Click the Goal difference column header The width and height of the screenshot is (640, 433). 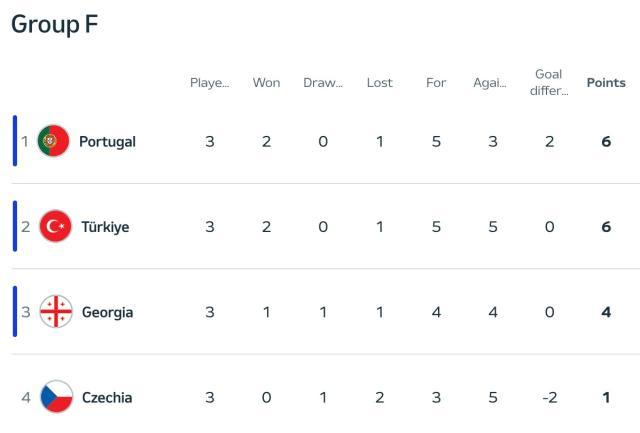(x=549, y=82)
